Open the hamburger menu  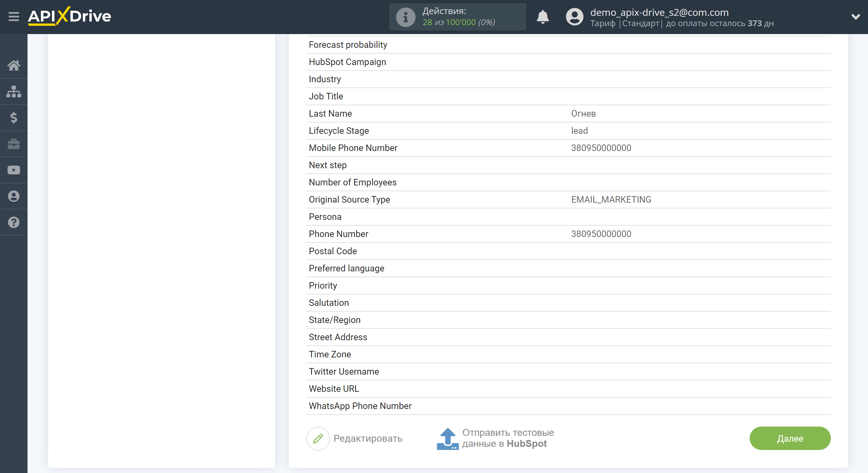tap(14, 17)
